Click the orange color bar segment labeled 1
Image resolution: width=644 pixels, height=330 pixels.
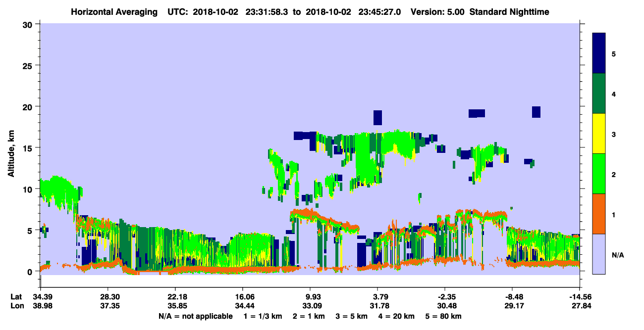(599, 214)
